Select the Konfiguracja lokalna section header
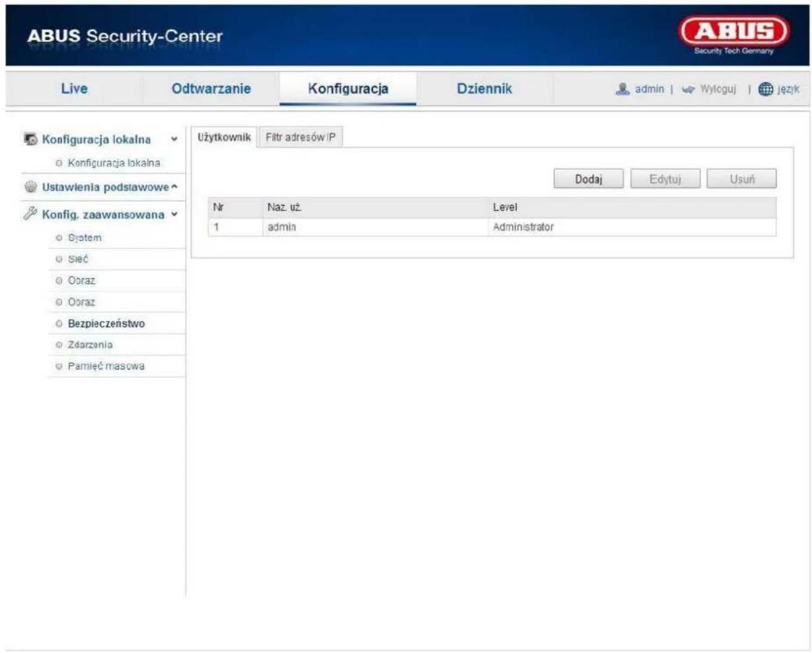The width and height of the screenshot is (812, 653). tap(96, 140)
